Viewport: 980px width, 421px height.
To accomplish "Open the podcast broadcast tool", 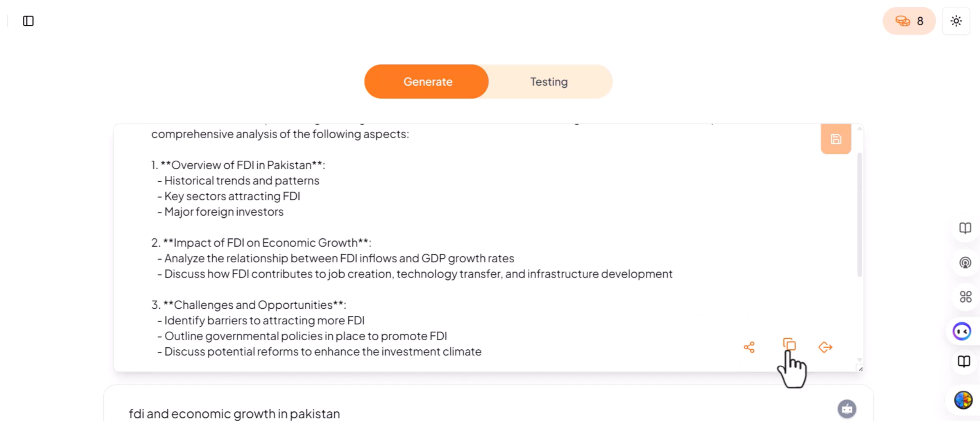I will [965, 263].
